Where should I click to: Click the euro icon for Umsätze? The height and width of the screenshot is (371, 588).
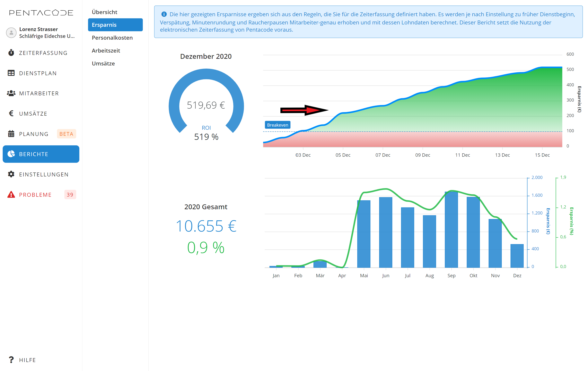pyautogui.click(x=11, y=114)
